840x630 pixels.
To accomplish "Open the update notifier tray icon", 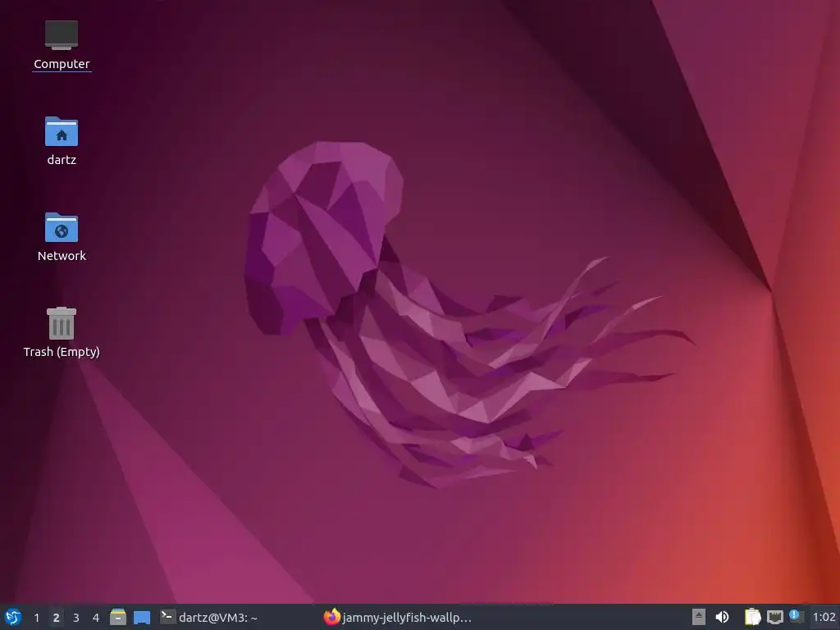I will [797, 617].
